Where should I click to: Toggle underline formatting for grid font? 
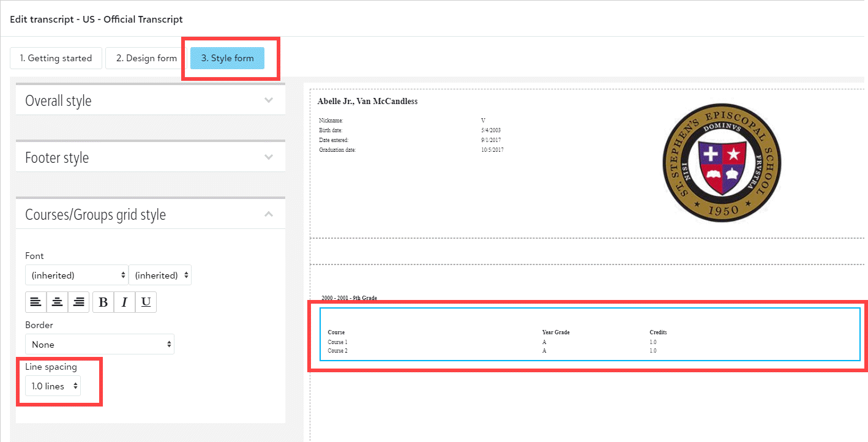(x=146, y=302)
